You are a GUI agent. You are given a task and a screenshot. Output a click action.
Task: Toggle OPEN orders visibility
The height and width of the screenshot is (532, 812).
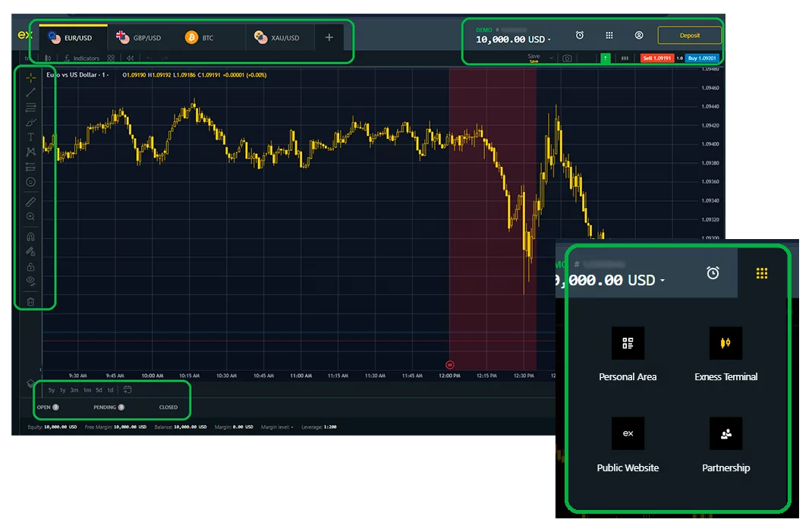55,408
